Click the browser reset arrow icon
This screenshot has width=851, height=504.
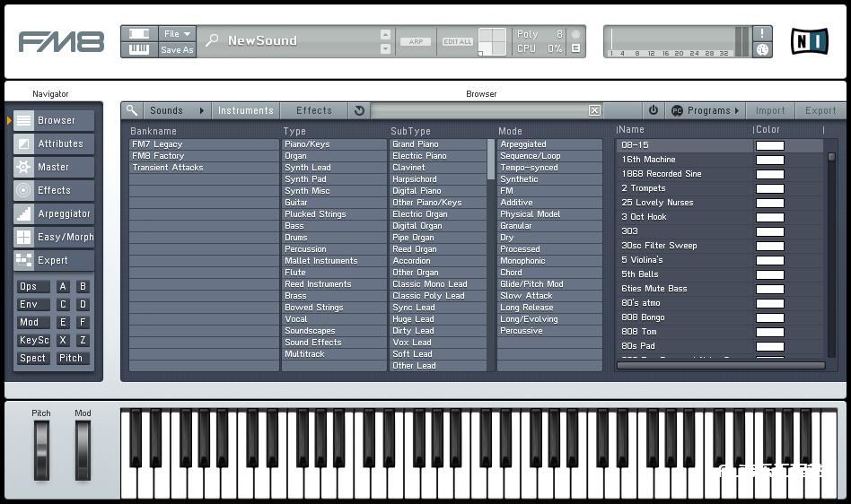tap(359, 110)
